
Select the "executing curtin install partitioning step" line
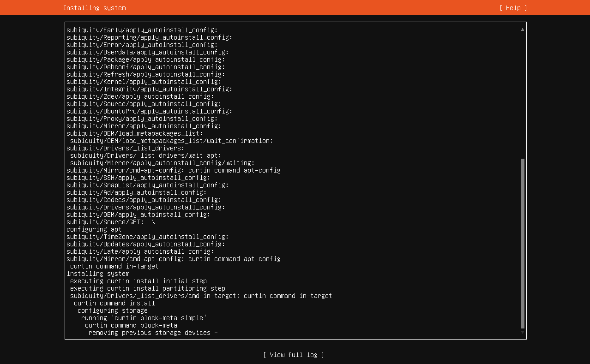click(x=148, y=288)
